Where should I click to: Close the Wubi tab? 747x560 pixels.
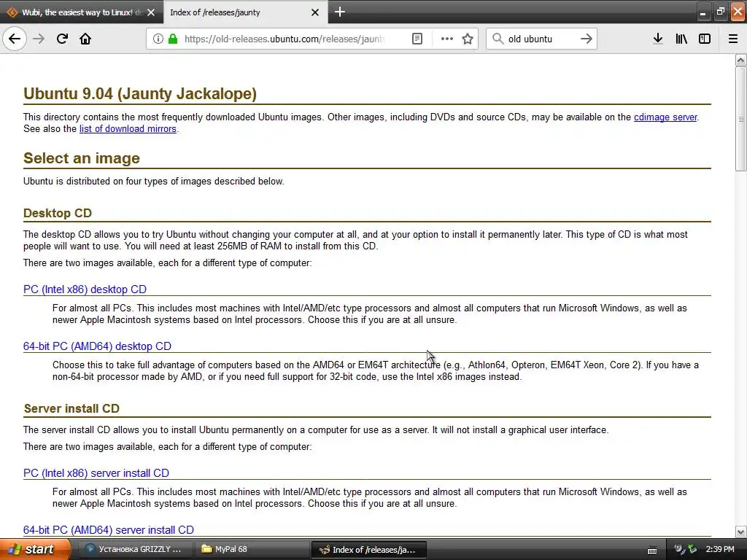click(151, 12)
